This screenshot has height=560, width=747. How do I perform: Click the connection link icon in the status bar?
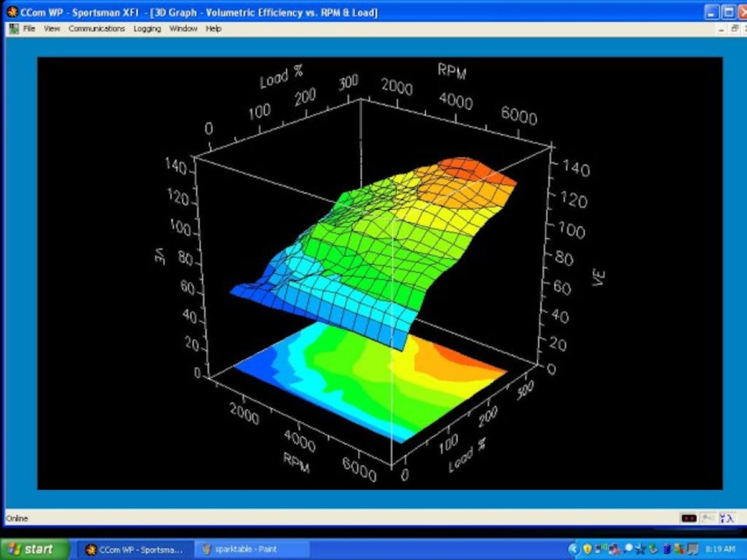pyautogui.click(x=708, y=518)
